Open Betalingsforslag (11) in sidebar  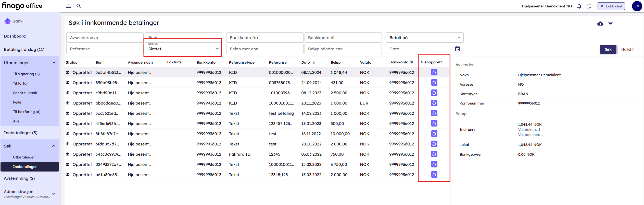pos(24,50)
